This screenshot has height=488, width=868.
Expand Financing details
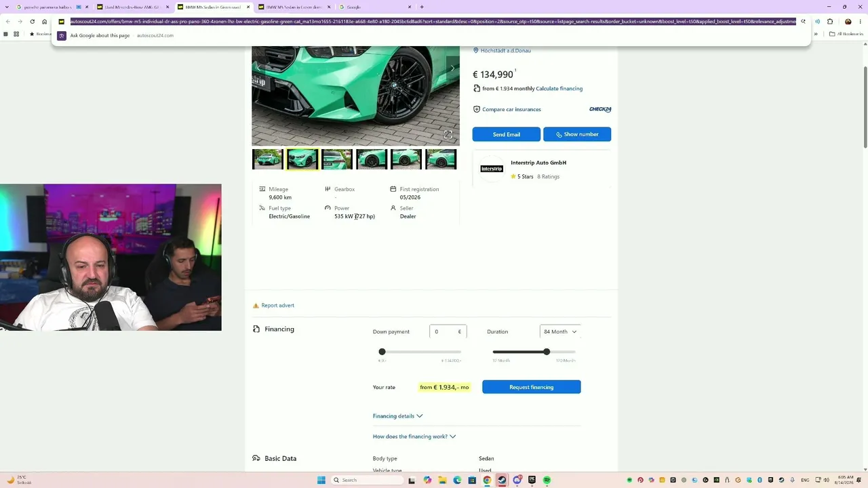coord(397,416)
